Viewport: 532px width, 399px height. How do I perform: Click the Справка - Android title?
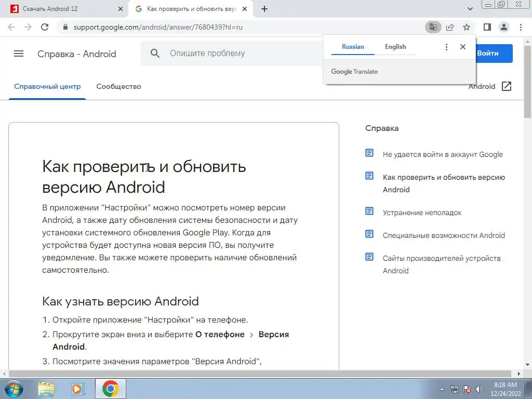coord(77,54)
